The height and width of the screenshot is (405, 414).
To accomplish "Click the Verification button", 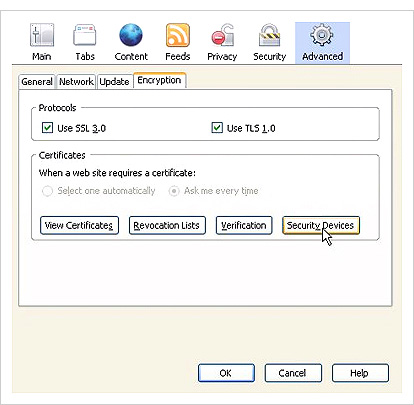I will click(244, 226).
